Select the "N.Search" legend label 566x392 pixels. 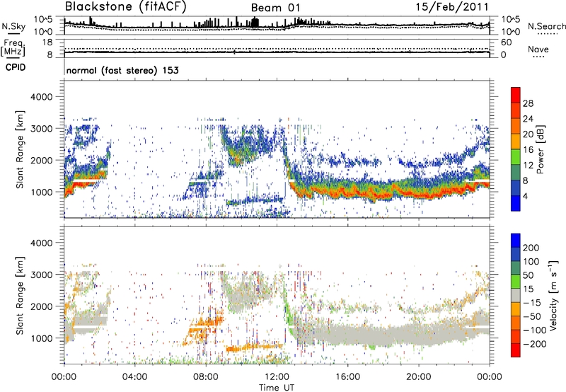(x=547, y=26)
